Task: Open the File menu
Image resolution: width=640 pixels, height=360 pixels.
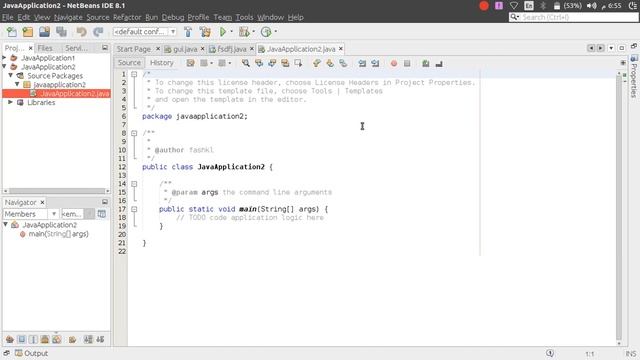Action: tap(8, 17)
